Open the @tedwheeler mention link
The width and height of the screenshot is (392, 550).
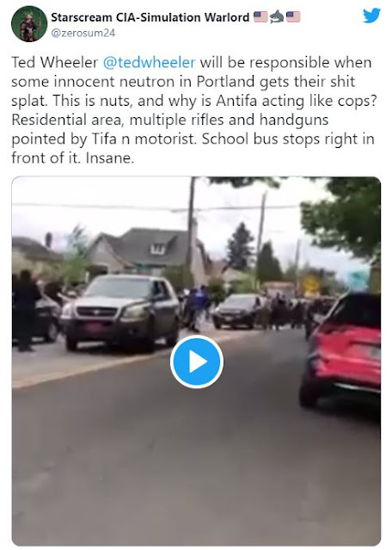pyautogui.click(x=149, y=63)
